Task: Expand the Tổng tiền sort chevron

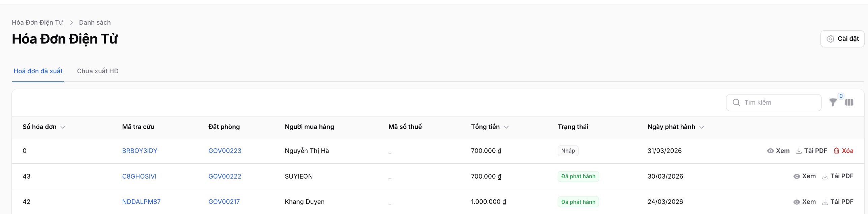Action: (x=506, y=127)
